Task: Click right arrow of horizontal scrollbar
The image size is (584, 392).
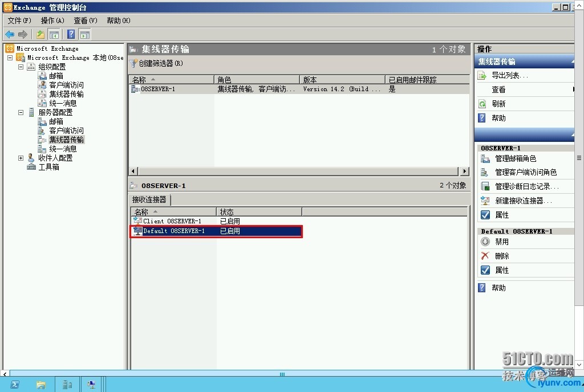Action: pyautogui.click(x=464, y=171)
